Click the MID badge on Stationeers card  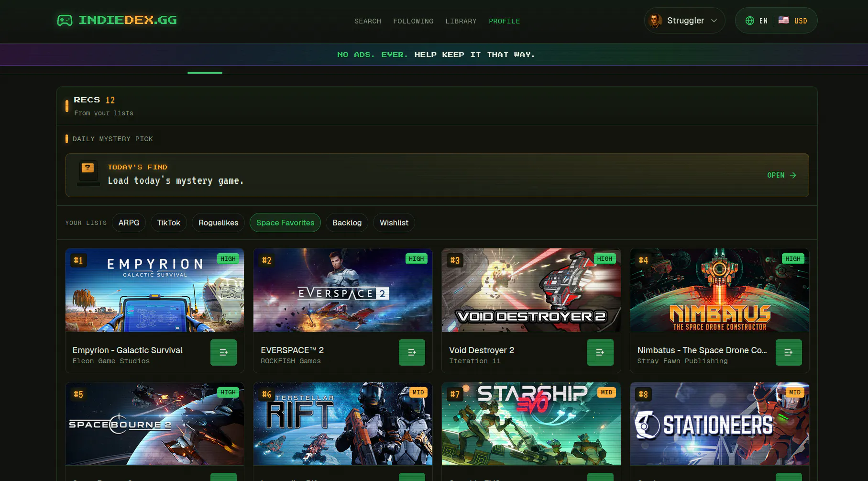coord(795,392)
